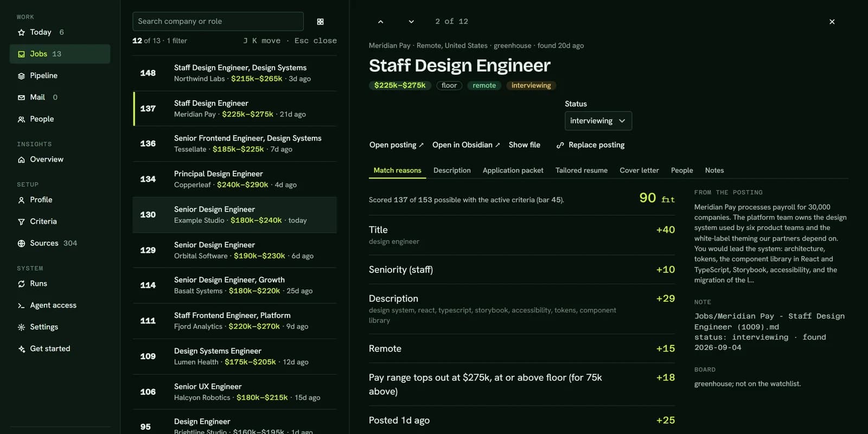The height and width of the screenshot is (434, 868).
Task: Click the floor tag under title
Action: click(x=449, y=85)
